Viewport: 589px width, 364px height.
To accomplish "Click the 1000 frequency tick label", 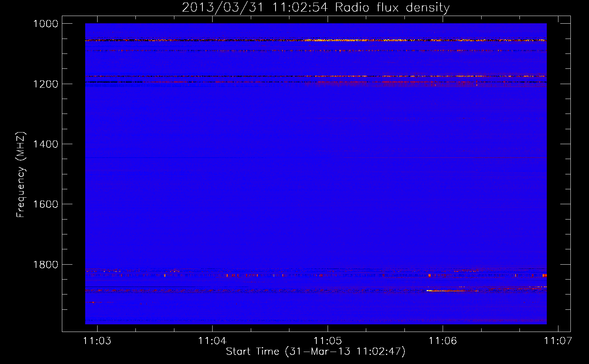I will pyautogui.click(x=46, y=24).
